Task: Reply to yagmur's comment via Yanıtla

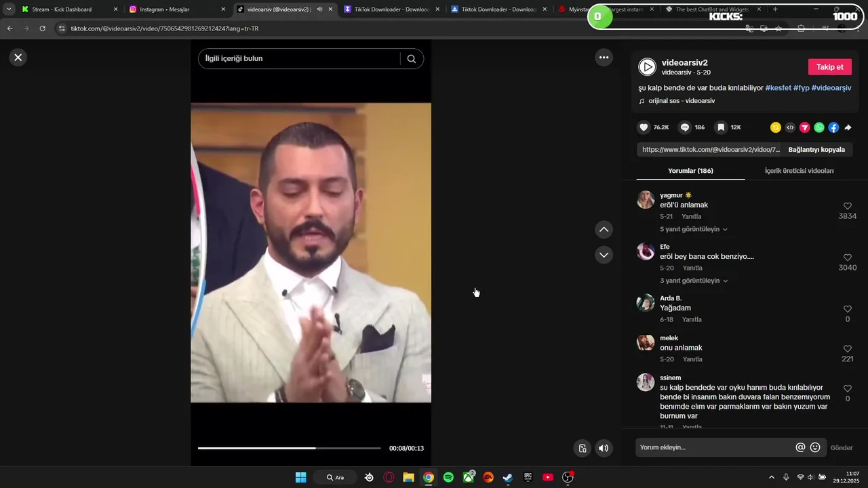Action: point(692,217)
